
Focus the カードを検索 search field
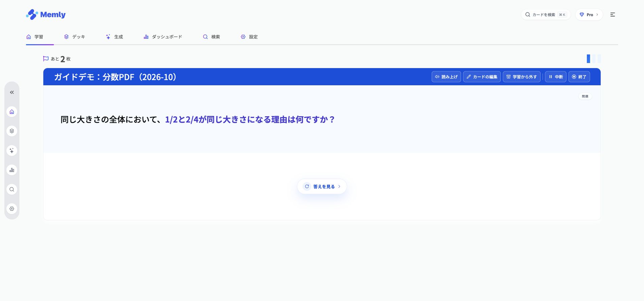click(546, 14)
